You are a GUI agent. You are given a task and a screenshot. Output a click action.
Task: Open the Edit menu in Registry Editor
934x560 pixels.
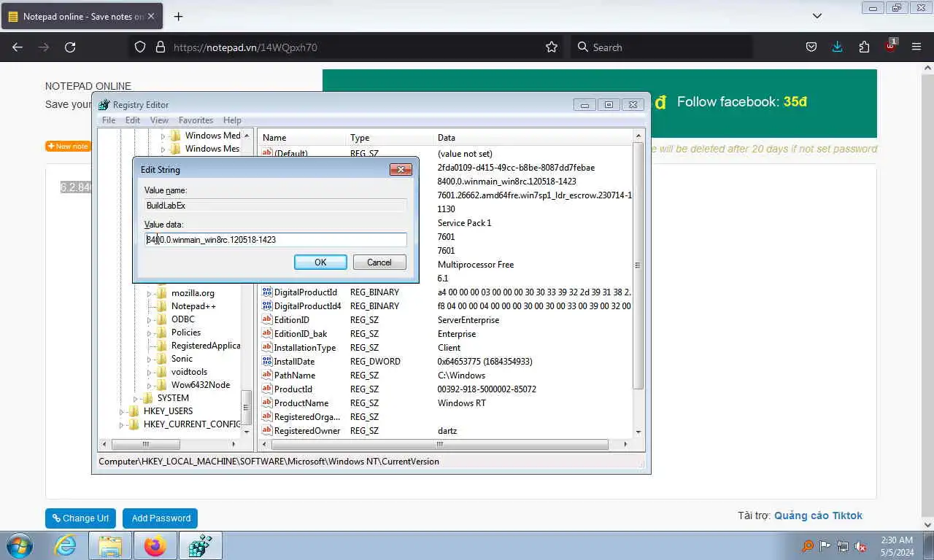click(133, 120)
